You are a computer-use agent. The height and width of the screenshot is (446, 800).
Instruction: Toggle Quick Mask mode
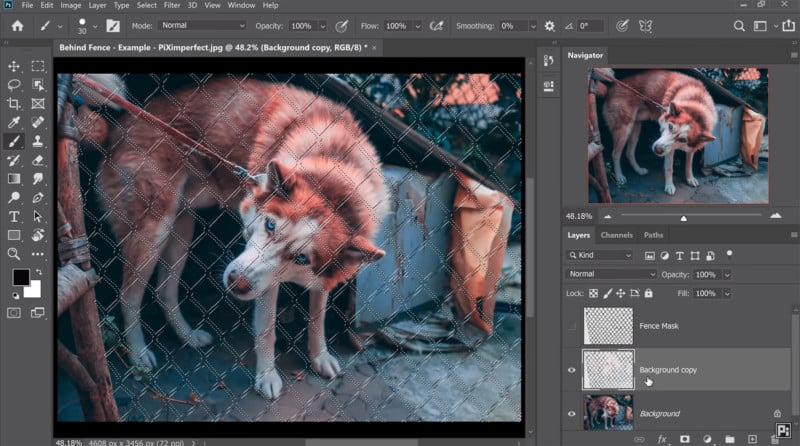click(14, 313)
